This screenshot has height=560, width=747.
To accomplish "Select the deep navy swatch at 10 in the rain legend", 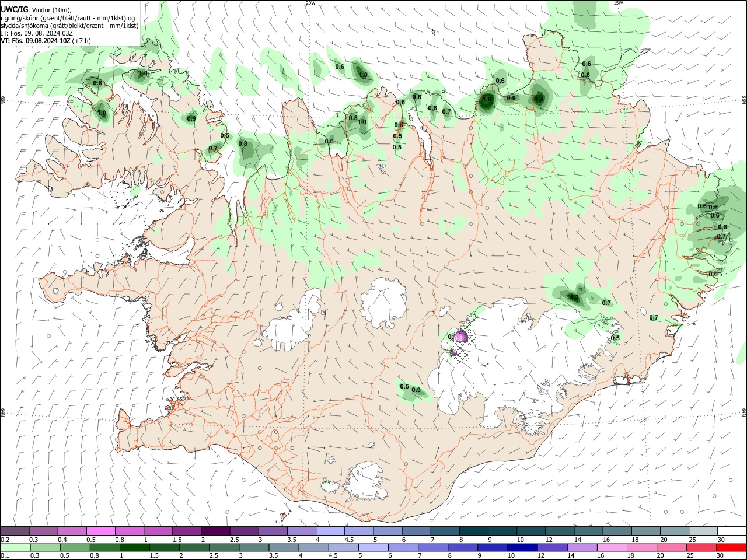I will 522,547.
